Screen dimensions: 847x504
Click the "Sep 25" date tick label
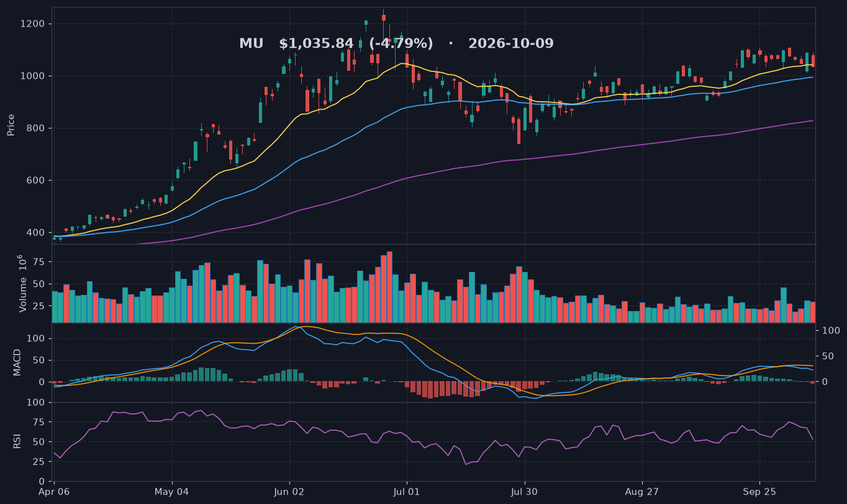759,492
